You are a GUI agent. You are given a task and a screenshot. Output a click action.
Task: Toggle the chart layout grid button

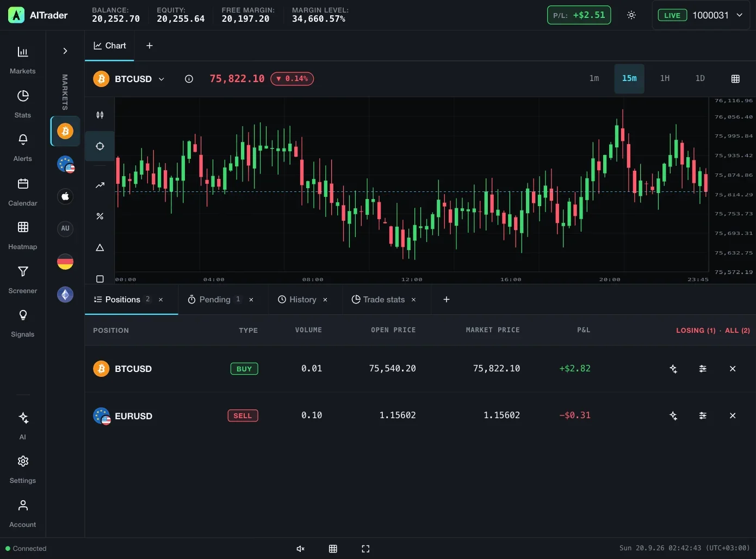(735, 79)
